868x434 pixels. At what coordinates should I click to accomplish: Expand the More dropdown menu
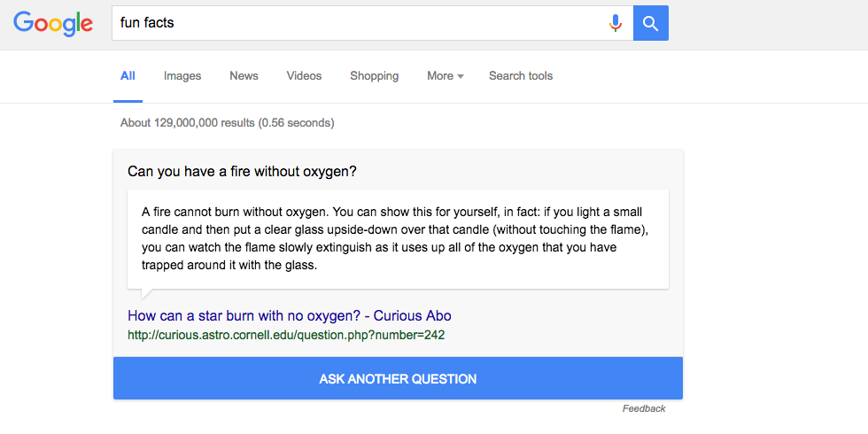click(x=445, y=76)
